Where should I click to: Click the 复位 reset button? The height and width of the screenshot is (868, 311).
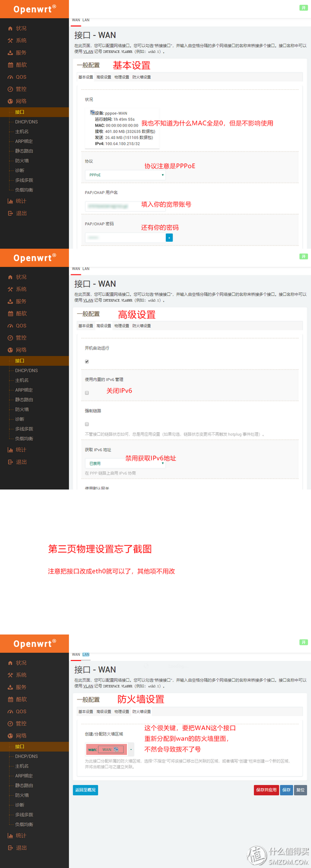coord(300,790)
